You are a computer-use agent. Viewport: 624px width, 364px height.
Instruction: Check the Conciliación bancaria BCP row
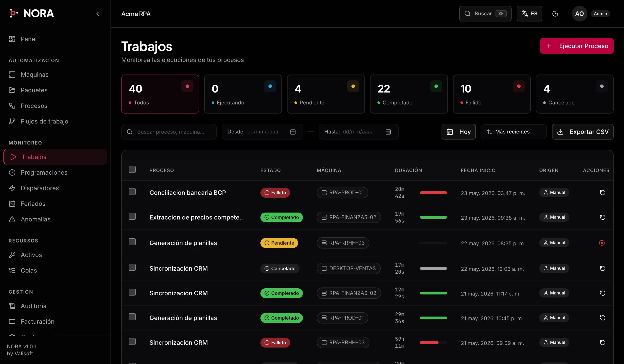pyautogui.click(x=132, y=192)
